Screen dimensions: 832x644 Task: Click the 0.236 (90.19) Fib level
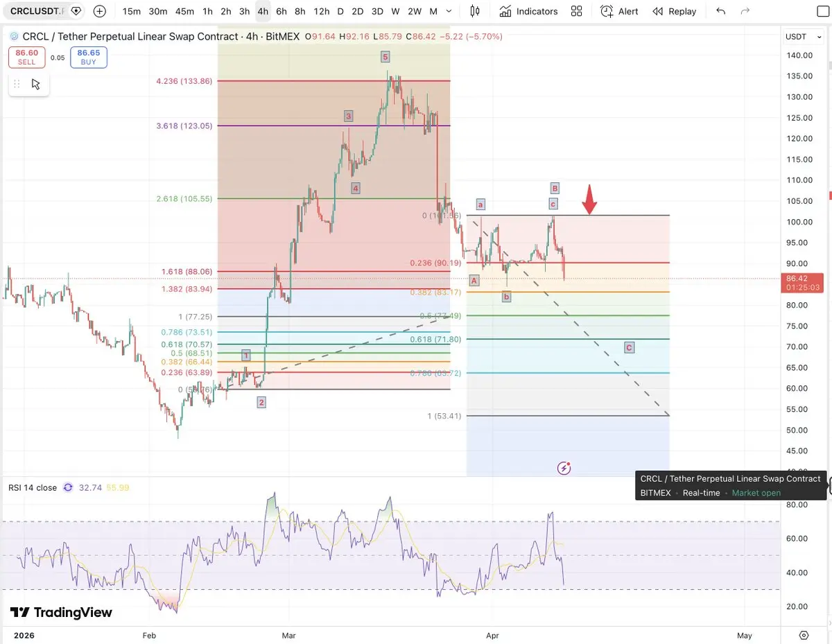coord(435,263)
